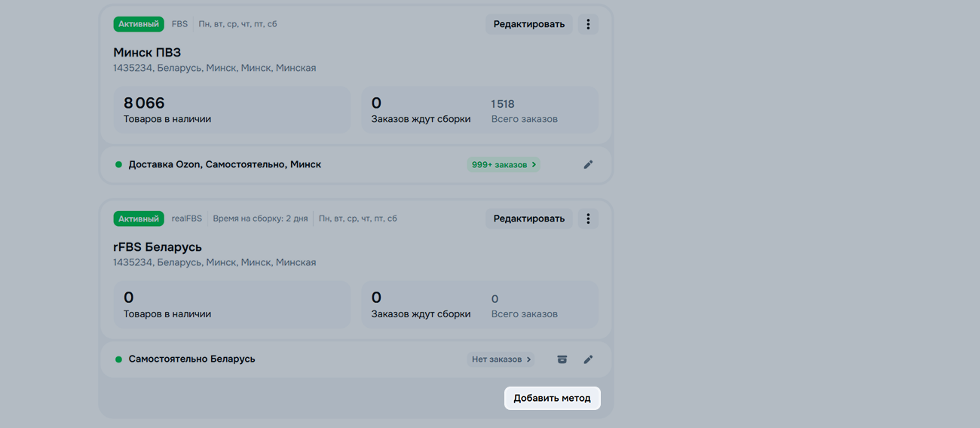This screenshot has width=980, height=428.
Task: Archive the Самостоятельно Беларусь delivery method
Action: click(x=562, y=359)
